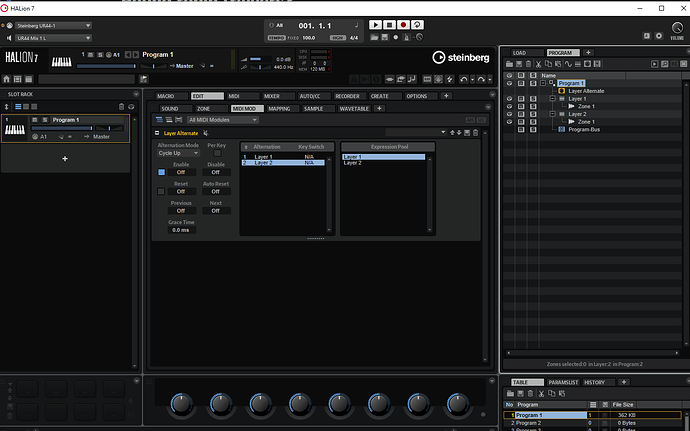This screenshot has width=690, height=431.
Task: Click the keyboard icon of Program 1 slot
Action: (x=14, y=128)
